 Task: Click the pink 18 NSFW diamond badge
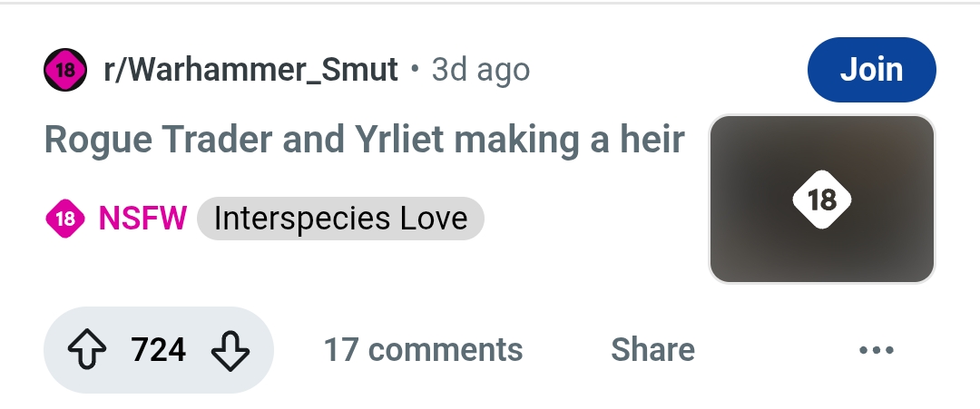pos(65,219)
